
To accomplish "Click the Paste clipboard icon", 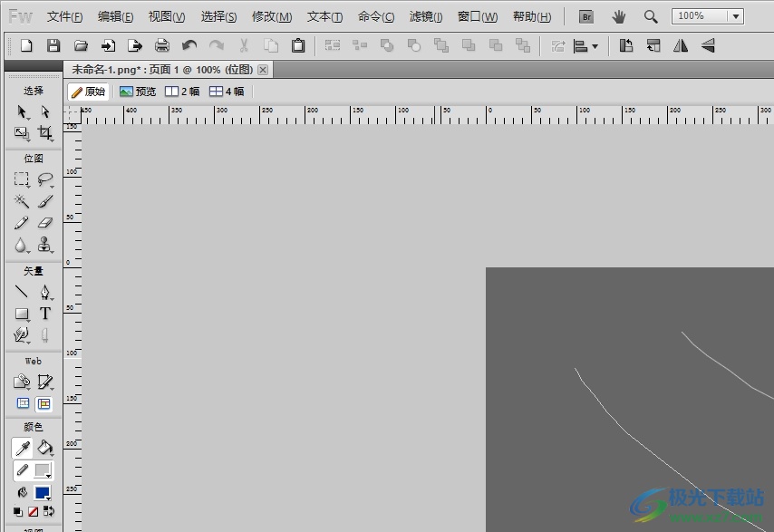I will [298, 46].
